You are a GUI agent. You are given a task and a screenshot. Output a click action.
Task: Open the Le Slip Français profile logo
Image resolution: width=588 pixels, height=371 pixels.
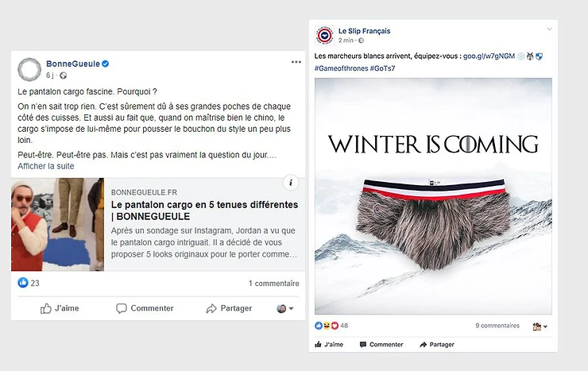click(x=325, y=36)
